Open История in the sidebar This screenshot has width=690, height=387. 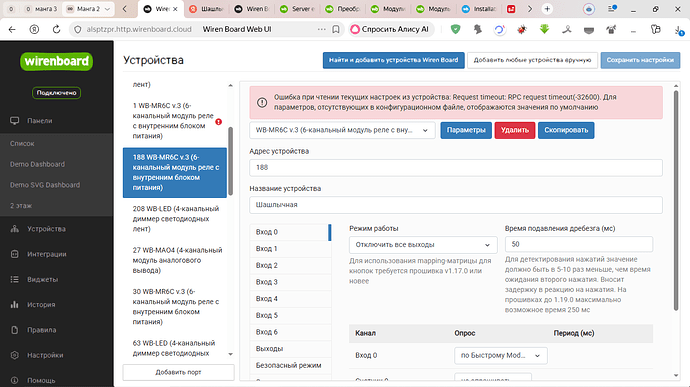point(41,305)
